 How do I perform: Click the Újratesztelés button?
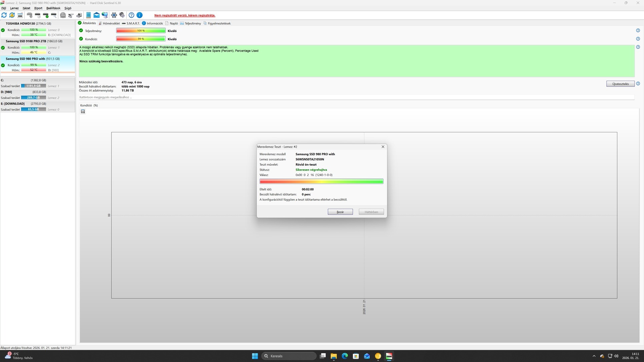click(x=620, y=84)
